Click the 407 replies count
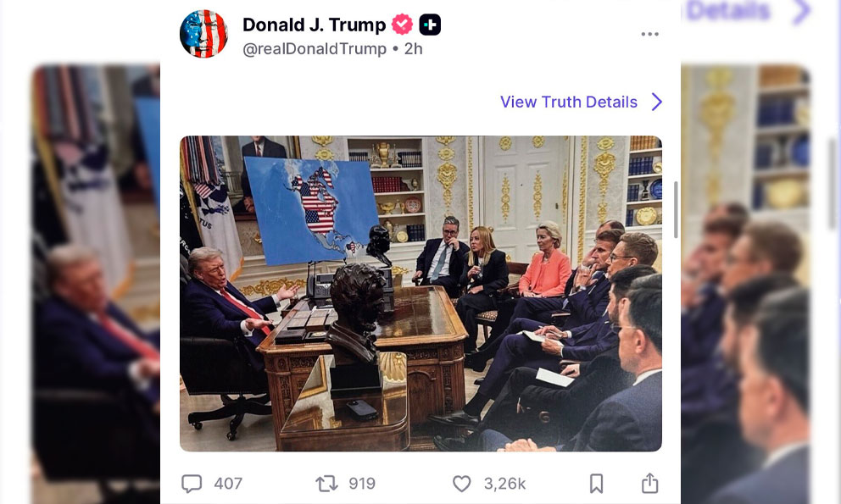This screenshot has width=841, height=504. 228,484
